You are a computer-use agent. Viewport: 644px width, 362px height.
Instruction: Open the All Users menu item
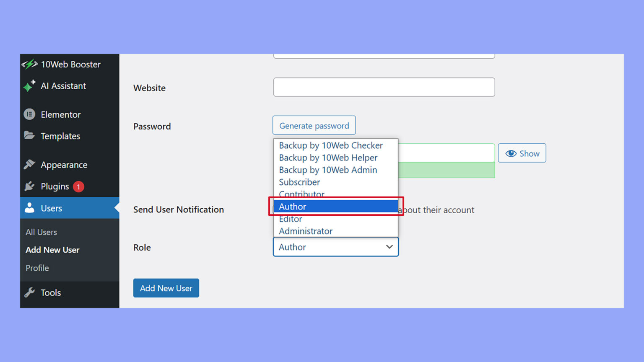click(x=41, y=232)
